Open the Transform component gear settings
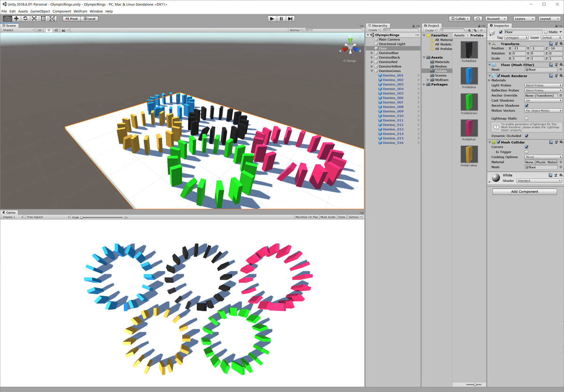 [x=560, y=44]
